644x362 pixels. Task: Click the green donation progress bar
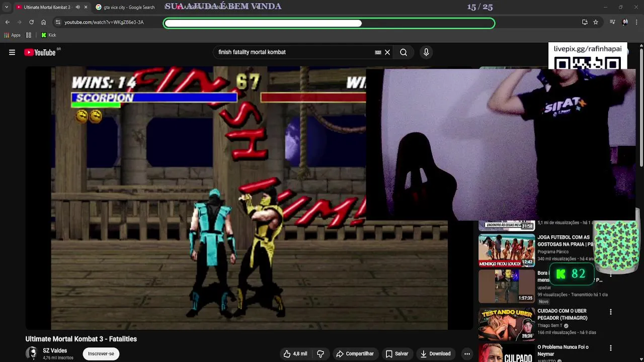pos(329,23)
